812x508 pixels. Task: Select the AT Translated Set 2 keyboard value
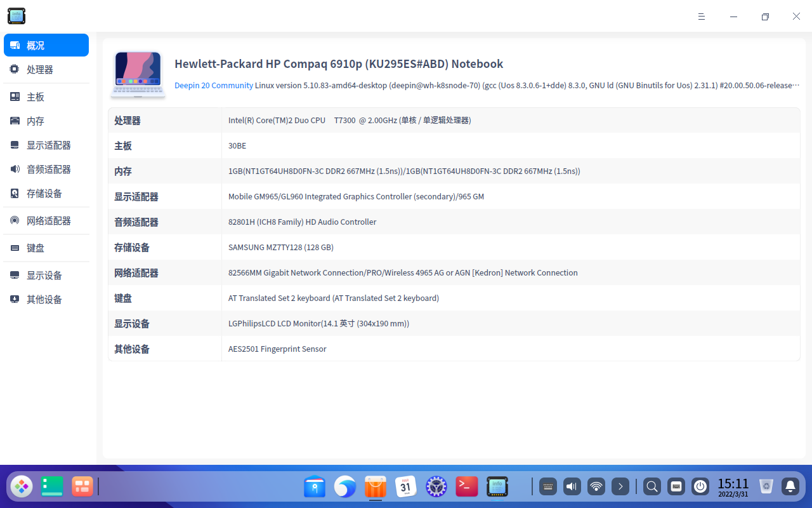coord(334,298)
